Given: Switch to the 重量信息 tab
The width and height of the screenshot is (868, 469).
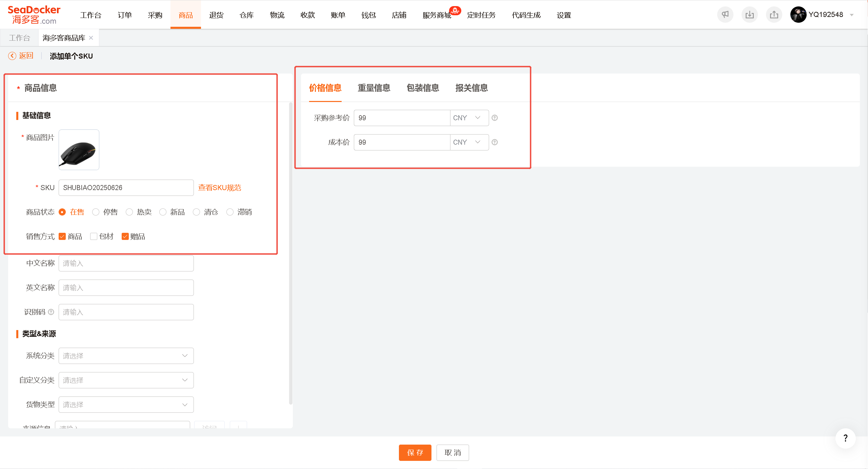Looking at the screenshot, I should pos(374,88).
